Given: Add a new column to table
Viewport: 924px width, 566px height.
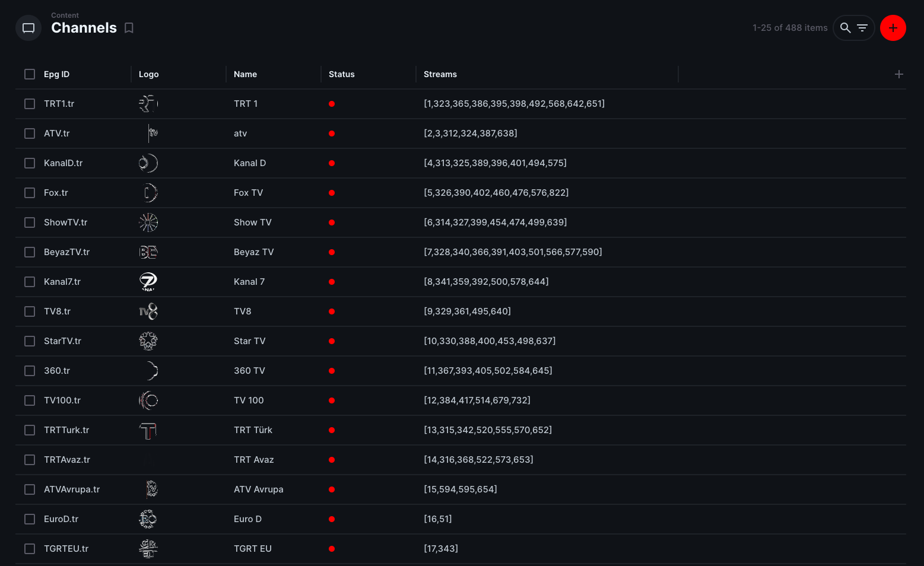Looking at the screenshot, I should 898,74.
